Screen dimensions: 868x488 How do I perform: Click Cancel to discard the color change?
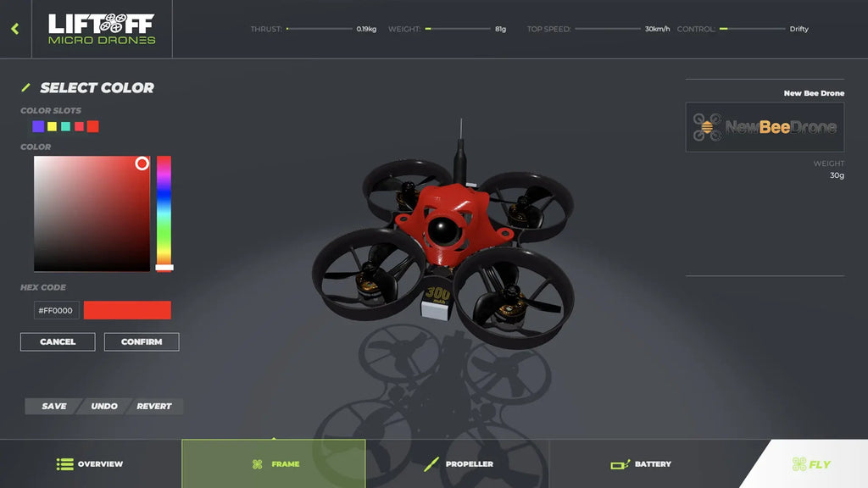tap(57, 341)
